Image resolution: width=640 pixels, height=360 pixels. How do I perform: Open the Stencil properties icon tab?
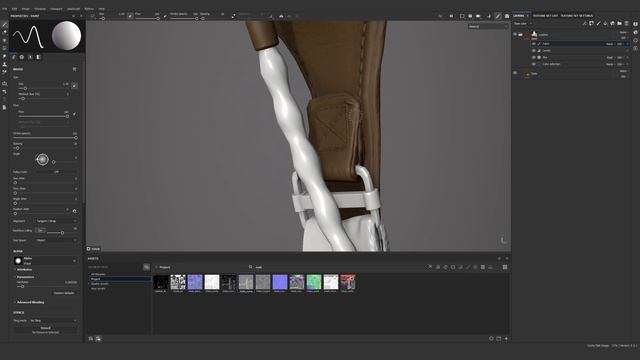click(x=30, y=57)
